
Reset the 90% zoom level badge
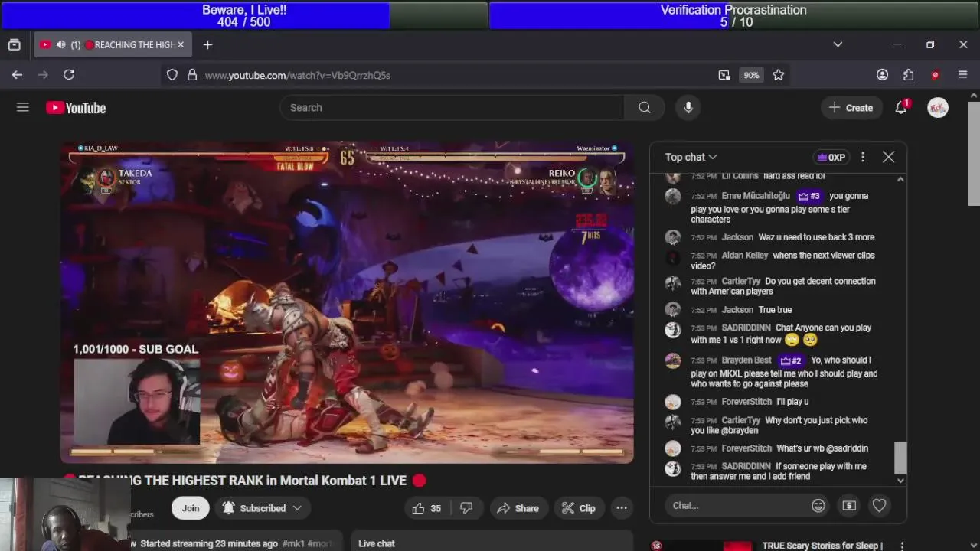coord(751,75)
